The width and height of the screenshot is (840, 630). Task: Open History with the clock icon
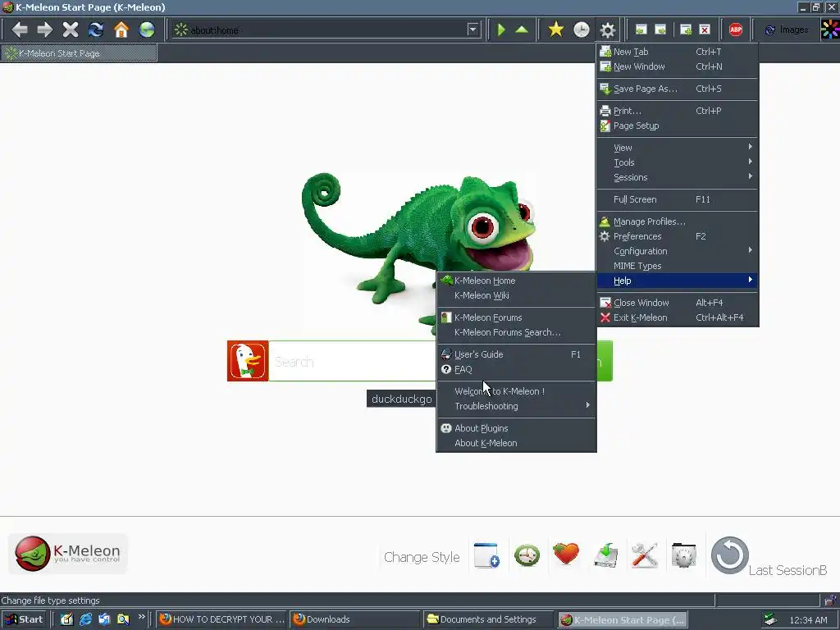pyautogui.click(x=582, y=30)
